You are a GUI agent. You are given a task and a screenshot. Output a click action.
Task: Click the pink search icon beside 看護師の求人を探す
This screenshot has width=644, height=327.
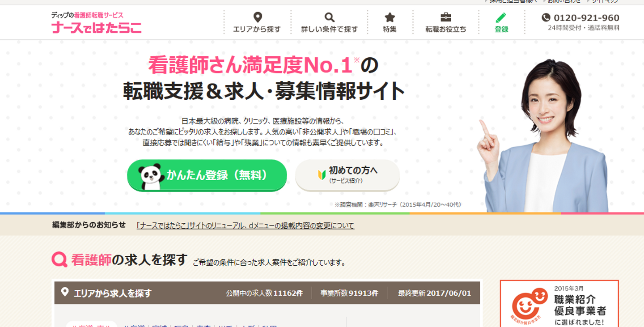point(59,259)
